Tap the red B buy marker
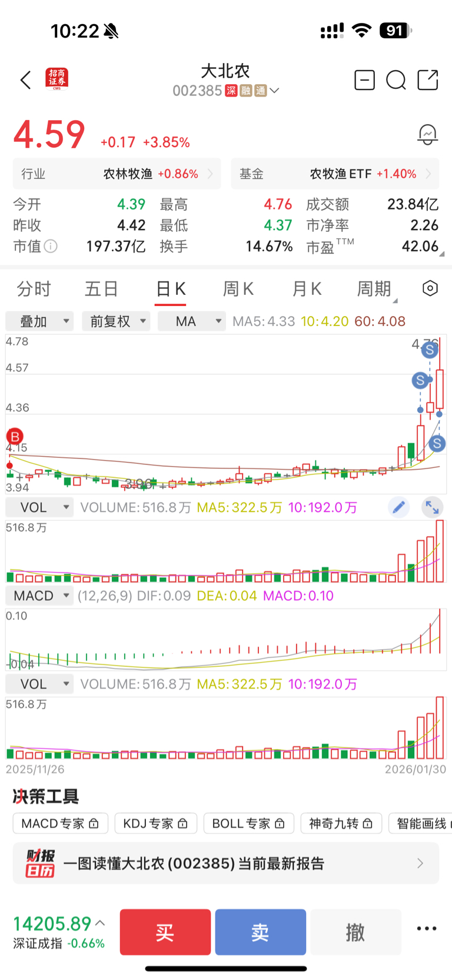 [14, 437]
